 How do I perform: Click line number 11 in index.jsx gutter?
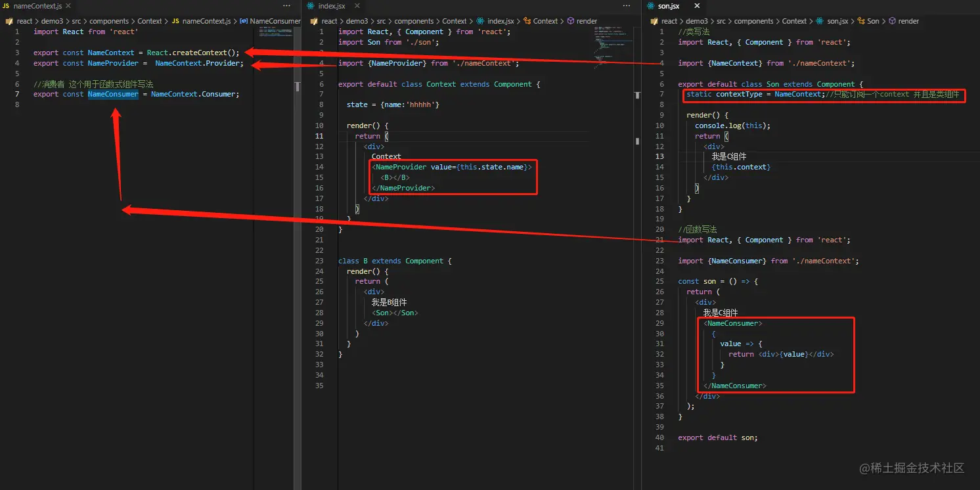(320, 136)
